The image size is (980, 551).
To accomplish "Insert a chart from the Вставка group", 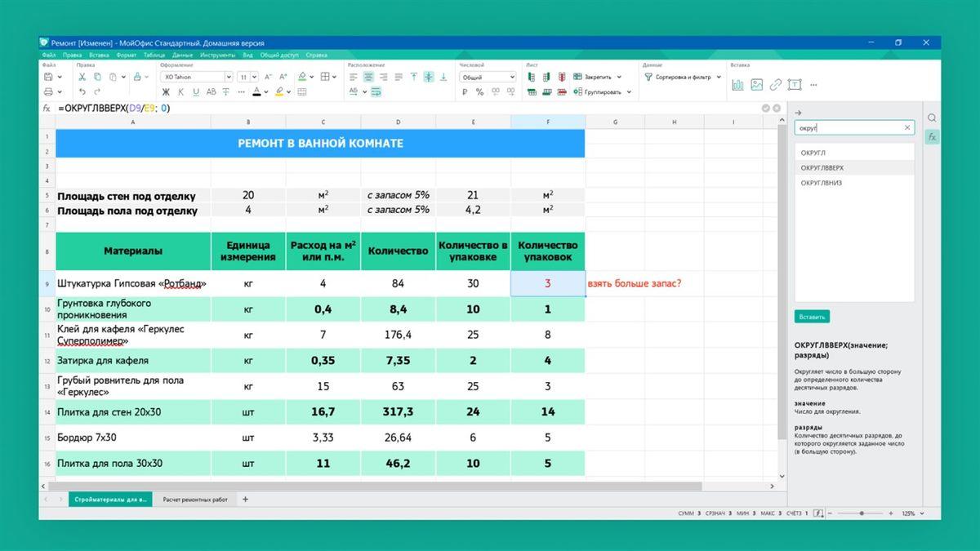I will 737,84.
